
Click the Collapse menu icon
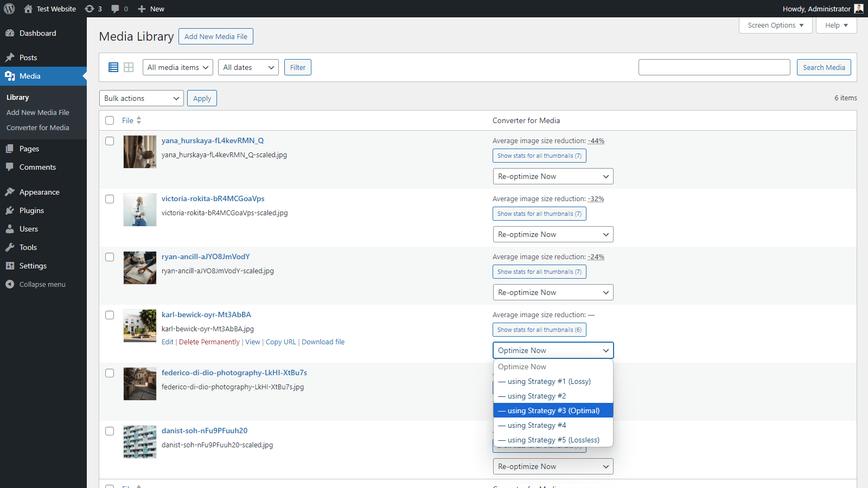10,284
